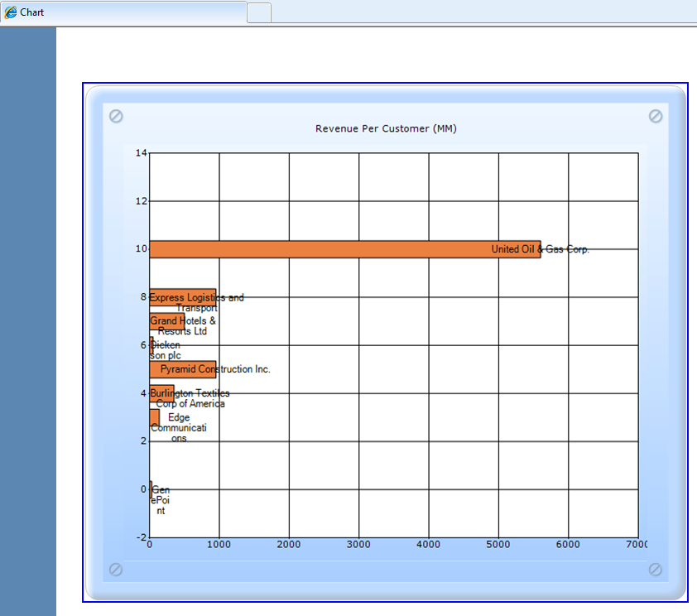Click the Internet Explorer icon on Chart tab
The width and height of the screenshot is (697, 616).
(x=10, y=12)
